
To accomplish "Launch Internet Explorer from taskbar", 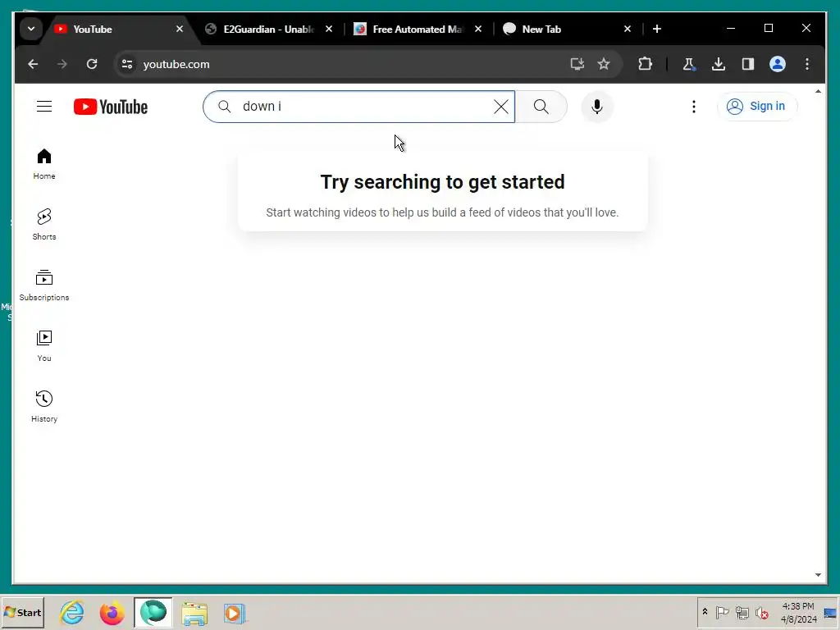I will pyautogui.click(x=72, y=612).
